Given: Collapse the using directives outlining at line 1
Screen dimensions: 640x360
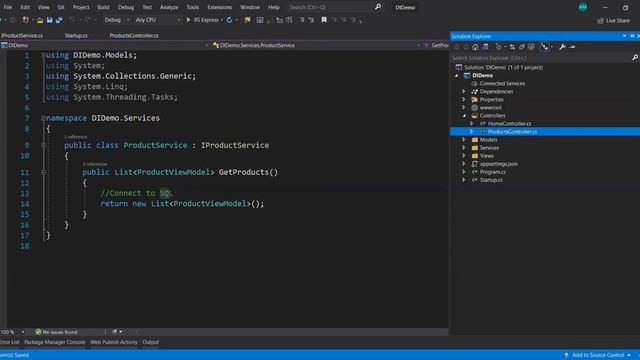Looking at the screenshot, I should pyautogui.click(x=43, y=55).
